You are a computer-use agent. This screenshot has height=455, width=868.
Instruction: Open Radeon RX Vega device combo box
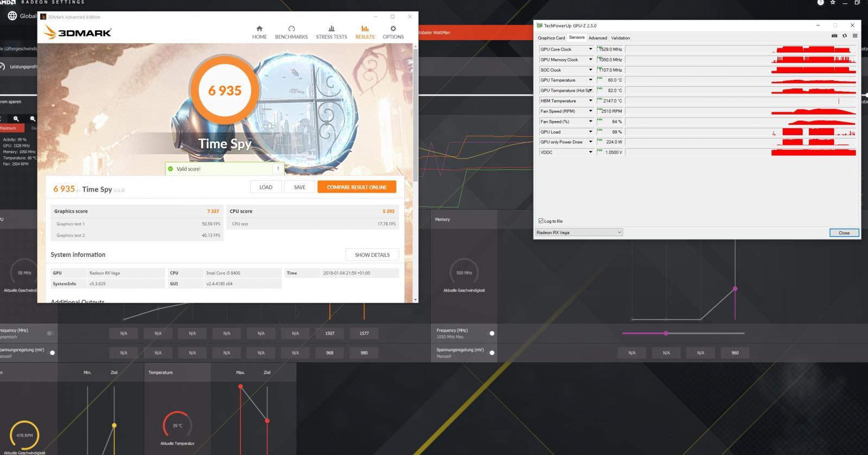[x=579, y=232]
